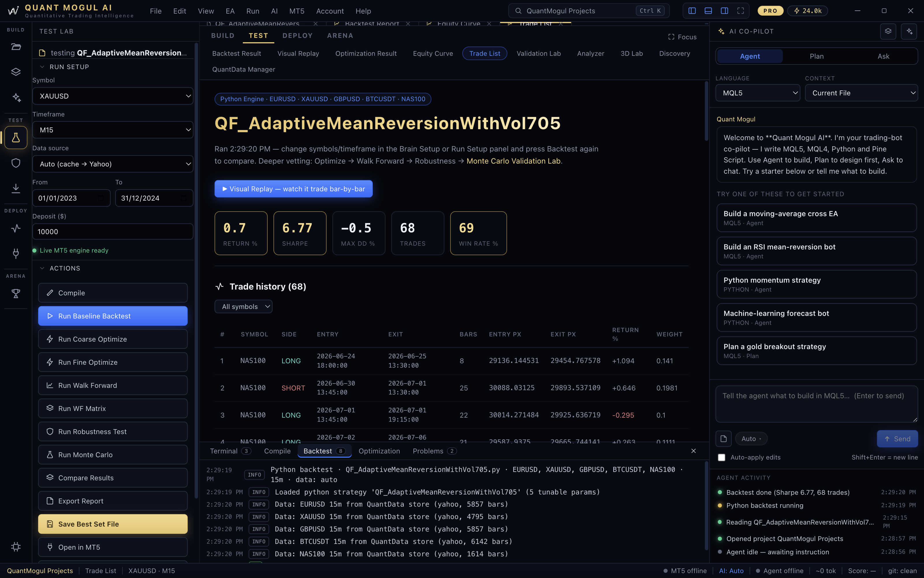This screenshot has height=578, width=924.
Task: Open the Symbol dropdown showing XAUUSD
Action: (x=113, y=96)
